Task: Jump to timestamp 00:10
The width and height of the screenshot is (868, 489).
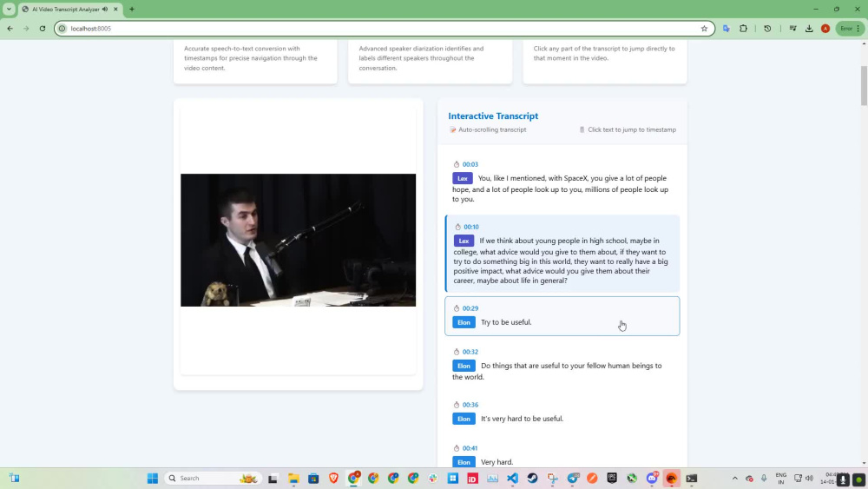Action: (x=471, y=227)
